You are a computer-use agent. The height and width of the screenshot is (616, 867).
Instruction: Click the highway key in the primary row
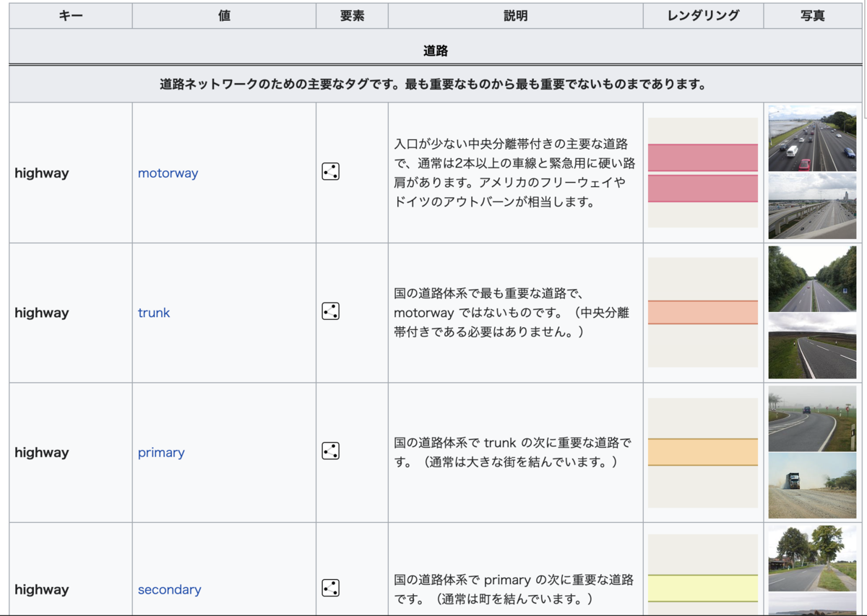pos(42,453)
